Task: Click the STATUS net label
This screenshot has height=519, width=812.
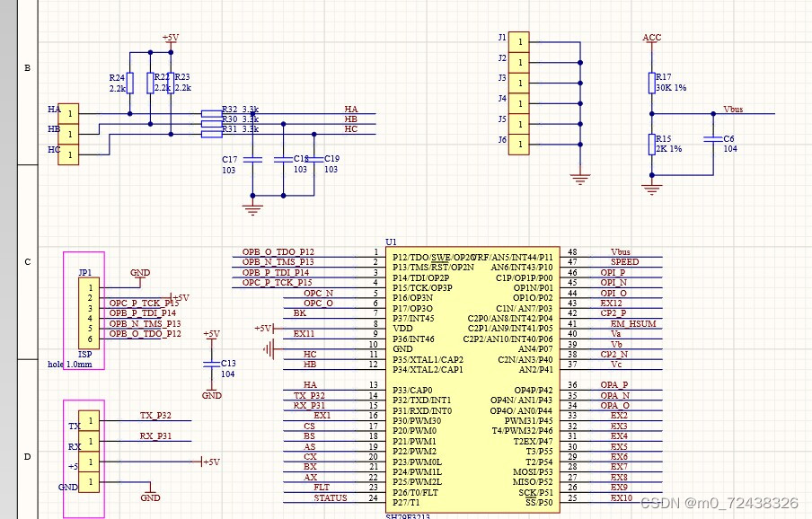Action: tap(331, 497)
